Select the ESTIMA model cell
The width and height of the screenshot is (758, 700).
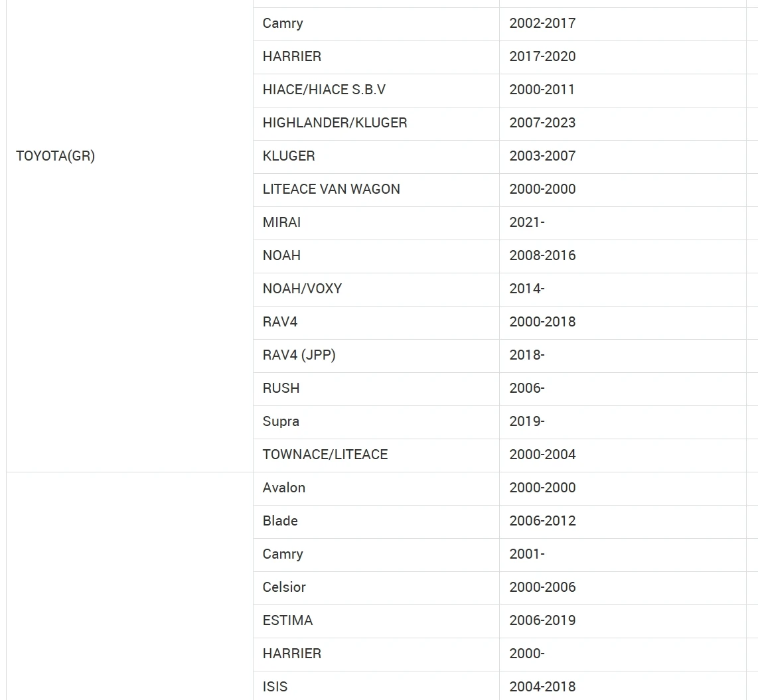click(287, 620)
